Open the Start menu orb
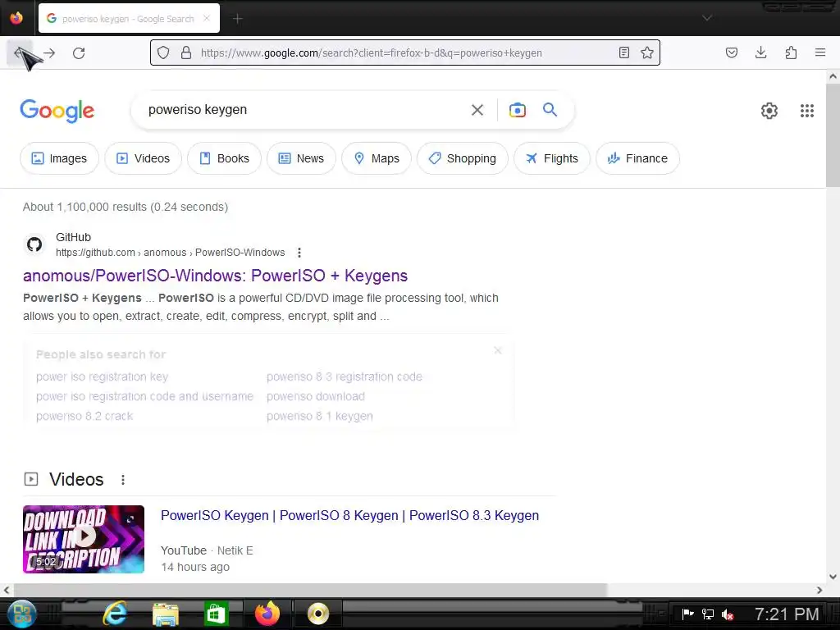840x630 pixels. 22,614
